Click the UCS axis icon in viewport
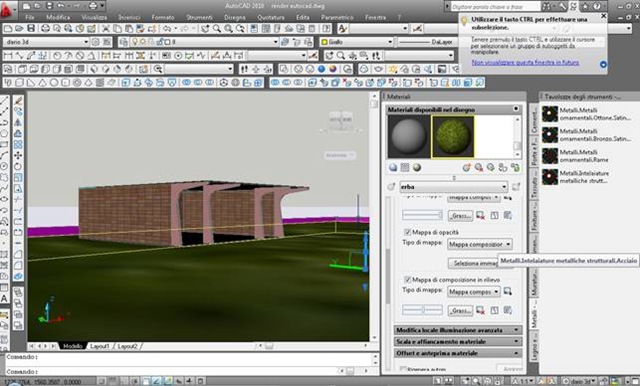Image resolution: width=640 pixels, height=386 pixels. (x=51, y=311)
